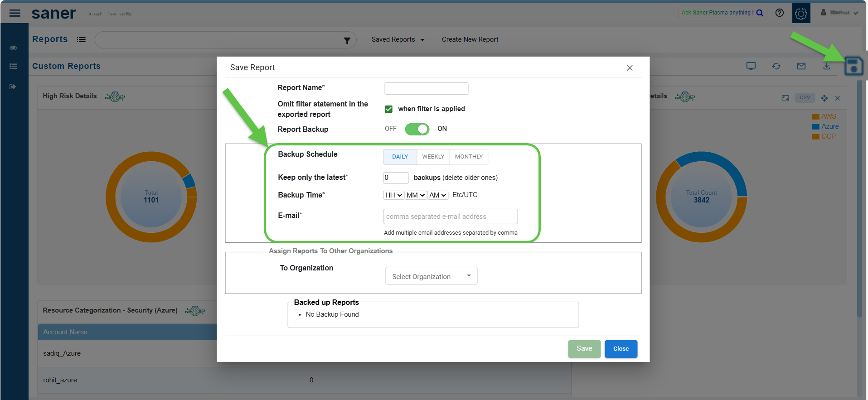Open the Saved Reports menu
868x400 pixels.
pos(398,39)
